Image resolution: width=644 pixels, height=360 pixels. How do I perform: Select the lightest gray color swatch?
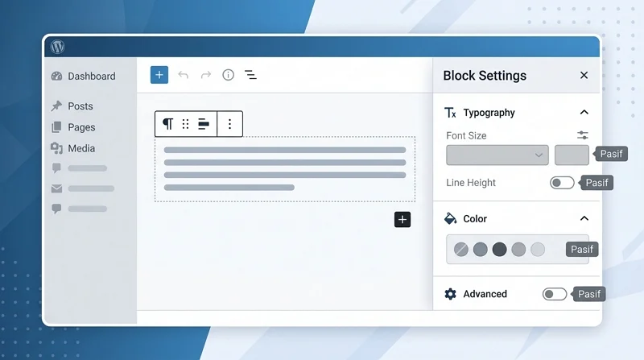(x=538, y=250)
